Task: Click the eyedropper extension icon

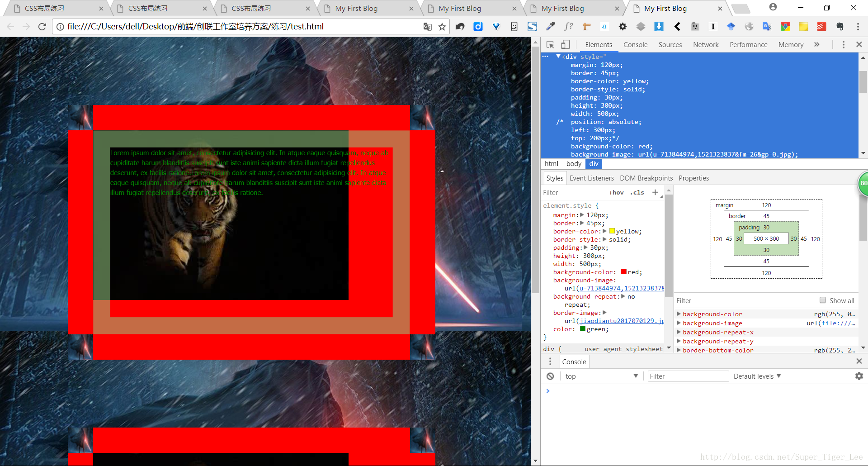Action: pos(550,27)
